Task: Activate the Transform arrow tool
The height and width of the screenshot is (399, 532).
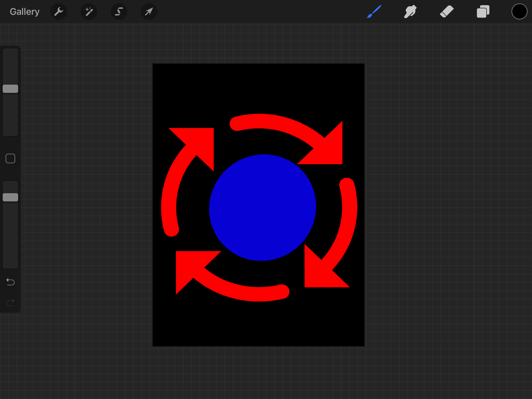Action: (149, 12)
